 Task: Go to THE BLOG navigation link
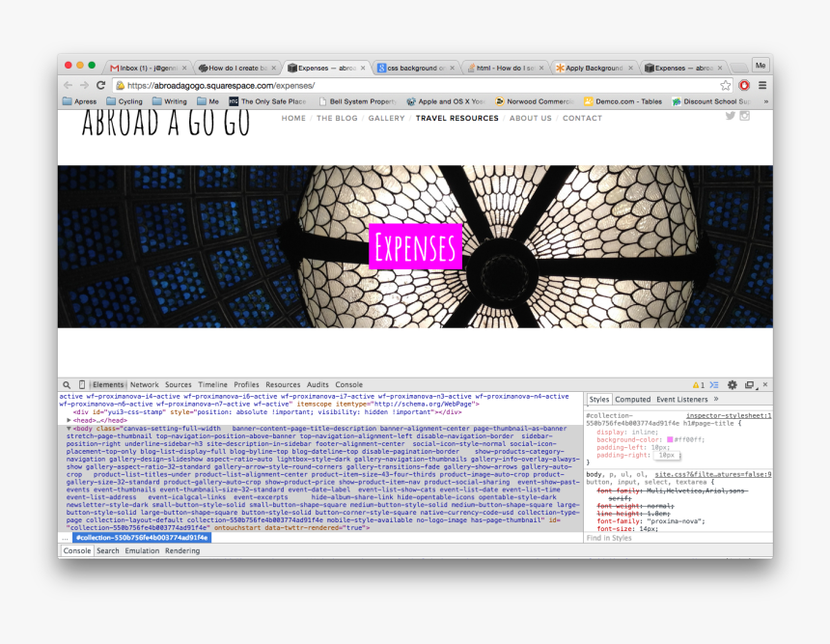337,118
